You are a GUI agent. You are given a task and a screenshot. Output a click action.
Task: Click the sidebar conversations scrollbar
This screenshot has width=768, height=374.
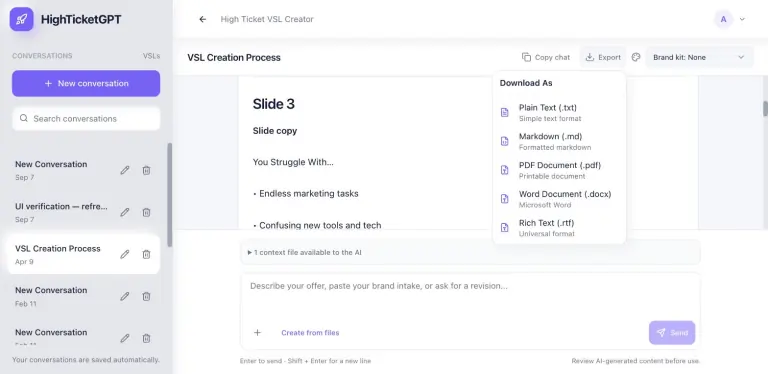(169, 195)
